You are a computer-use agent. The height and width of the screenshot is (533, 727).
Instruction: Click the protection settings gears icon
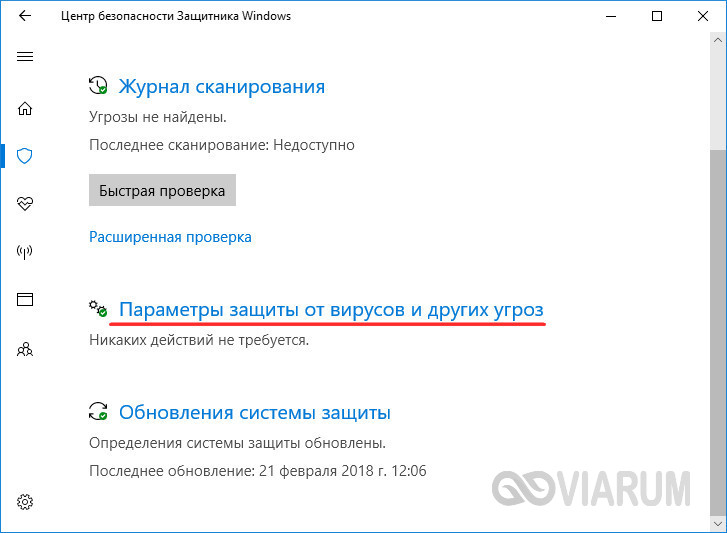(98, 309)
